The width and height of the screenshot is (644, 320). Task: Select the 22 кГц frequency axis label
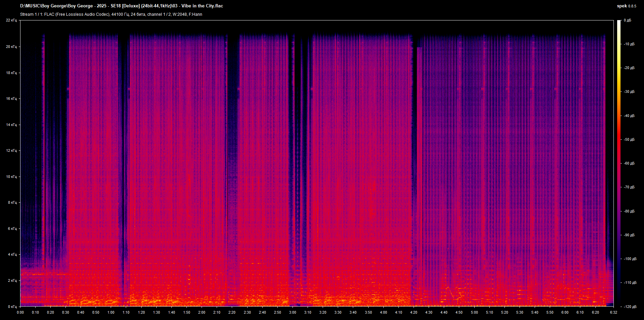click(x=11, y=20)
